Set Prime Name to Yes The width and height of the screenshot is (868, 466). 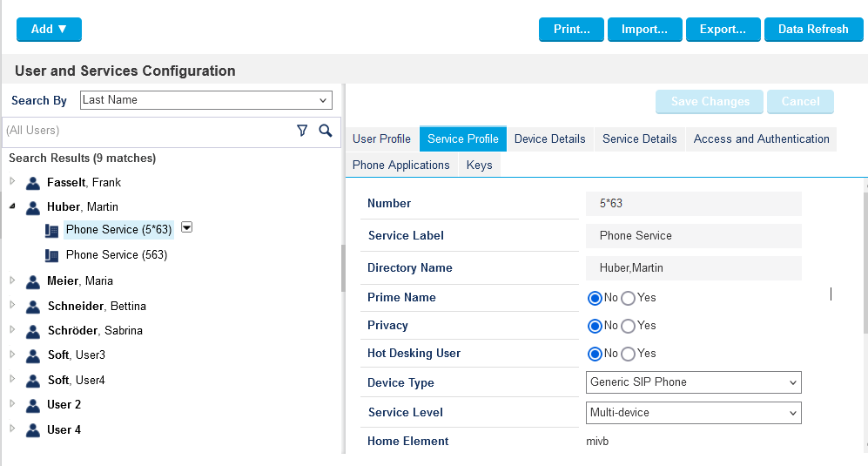pyautogui.click(x=628, y=298)
